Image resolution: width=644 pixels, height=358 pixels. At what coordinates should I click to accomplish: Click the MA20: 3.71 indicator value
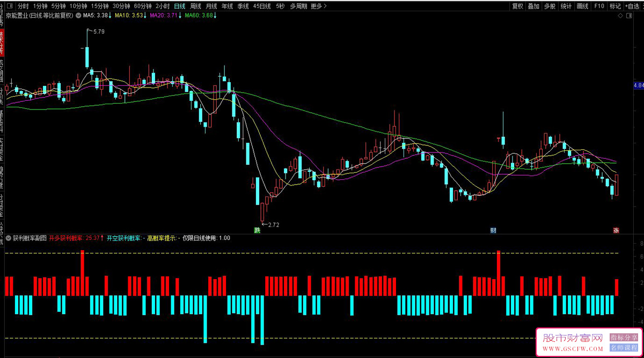[165, 16]
